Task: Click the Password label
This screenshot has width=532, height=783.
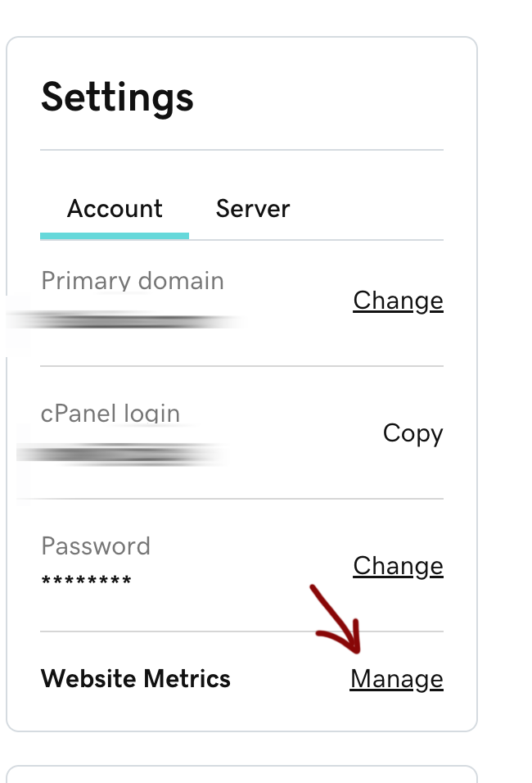Action: click(96, 546)
